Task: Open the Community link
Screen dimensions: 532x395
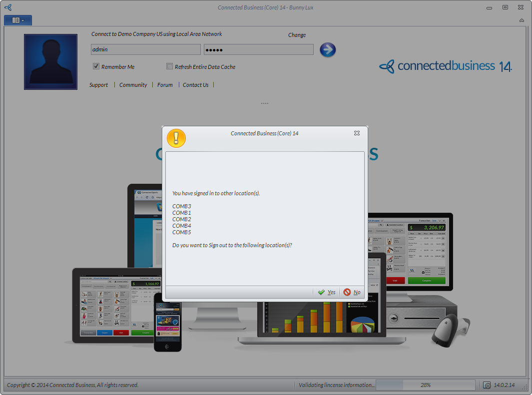Action: [133, 85]
